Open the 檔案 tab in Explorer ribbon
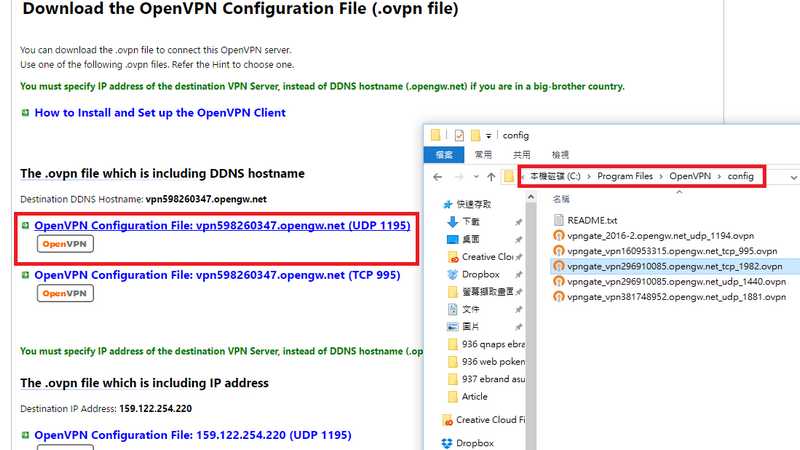The image size is (800, 450). (x=444, y=155)
